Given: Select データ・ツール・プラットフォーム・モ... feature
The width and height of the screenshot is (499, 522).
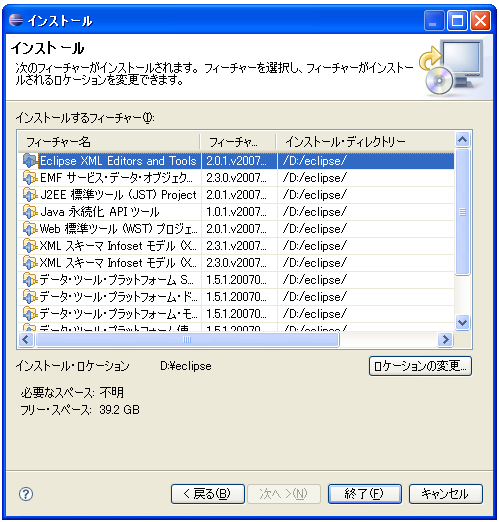Looking at the screenshot, I should click(236, 314).
